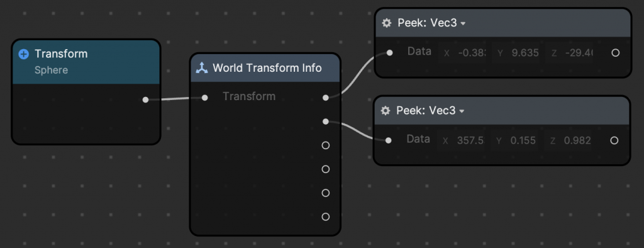Click the Transform input port on World Transform Info
644x248 pixels.
(204, 98)
